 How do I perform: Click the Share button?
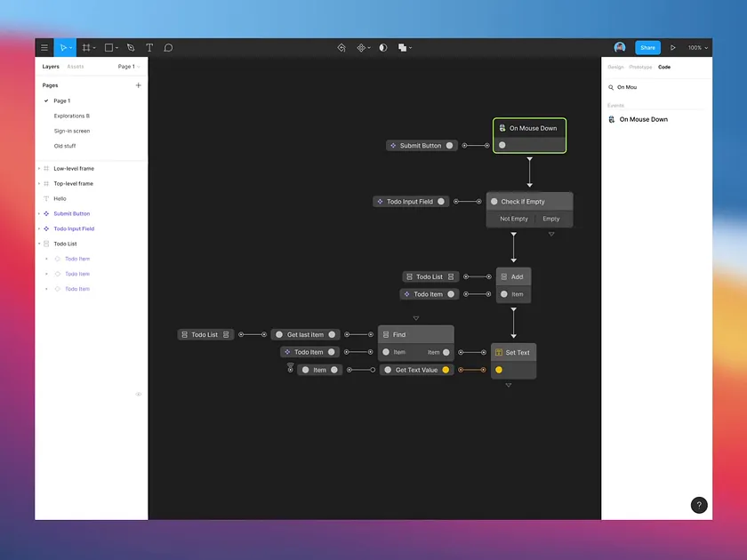tap(647, 47)
